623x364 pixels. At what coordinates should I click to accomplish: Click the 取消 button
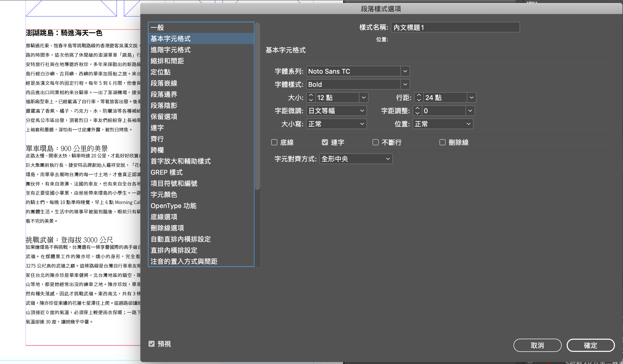coord(537,345)
